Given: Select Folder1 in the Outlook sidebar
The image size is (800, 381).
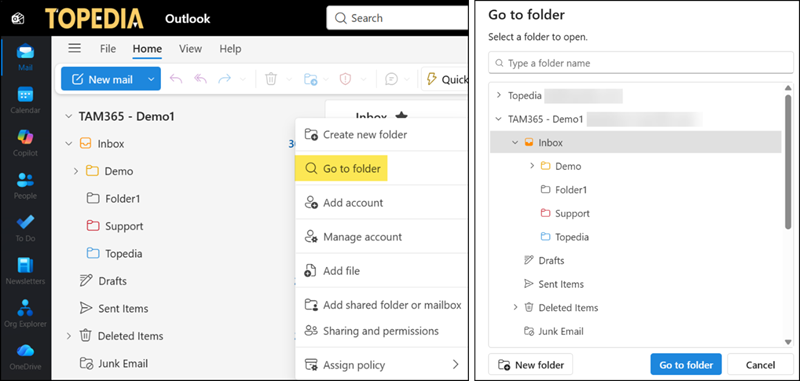Looking at the screenshot, I should coord(122,199).
